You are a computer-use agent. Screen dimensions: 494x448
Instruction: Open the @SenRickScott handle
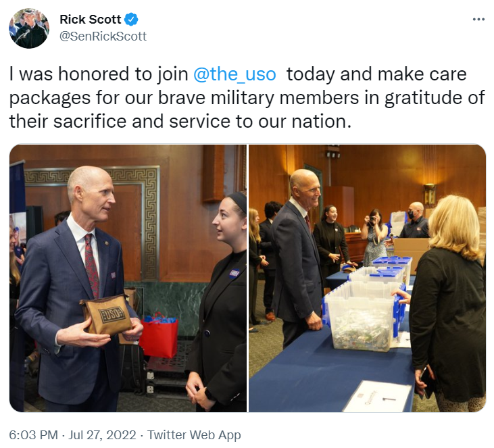point(103,36)
